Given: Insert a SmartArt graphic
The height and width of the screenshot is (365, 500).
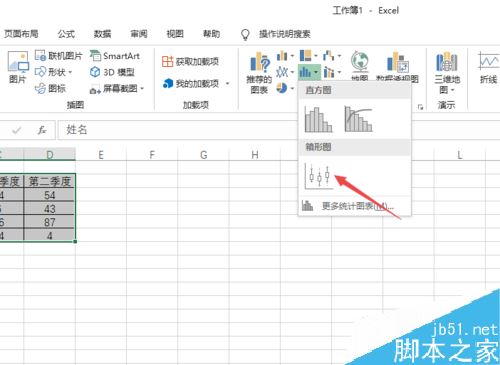Looking at the screenshot, I should click(115, 56).
